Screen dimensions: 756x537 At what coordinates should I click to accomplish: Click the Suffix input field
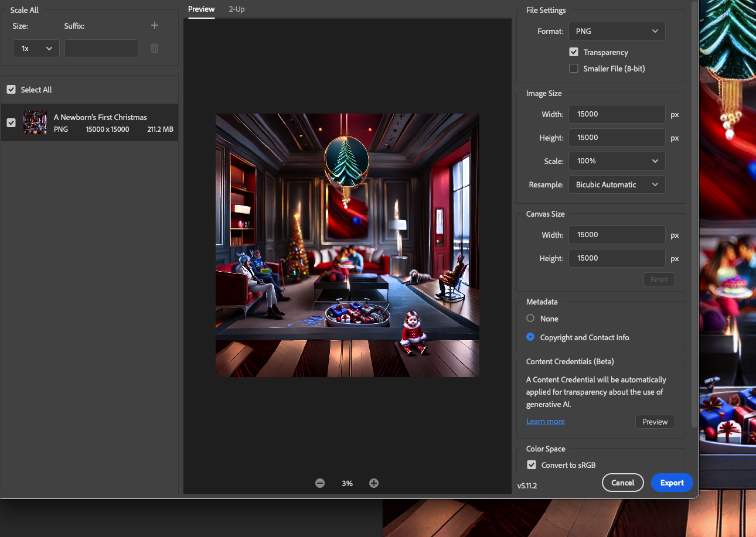click(101, 49)
